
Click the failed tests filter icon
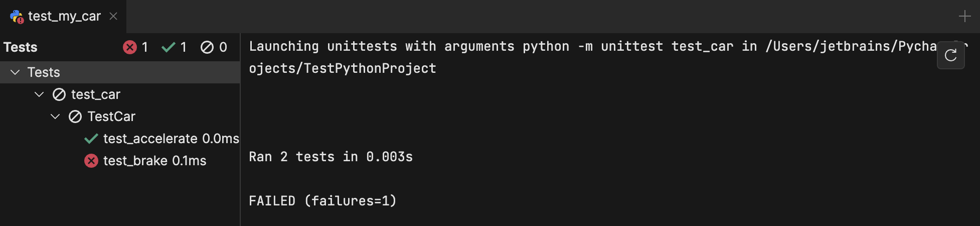coord(130,47)
